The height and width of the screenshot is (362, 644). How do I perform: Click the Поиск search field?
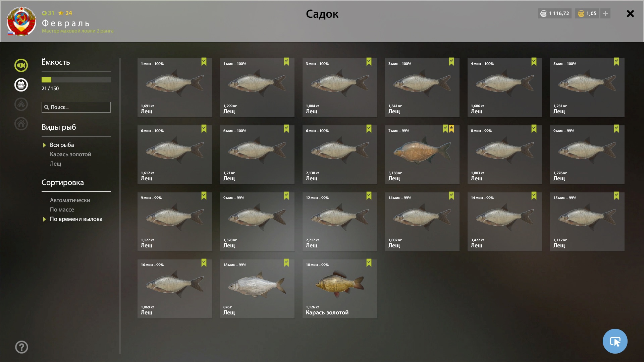(76, 107)
